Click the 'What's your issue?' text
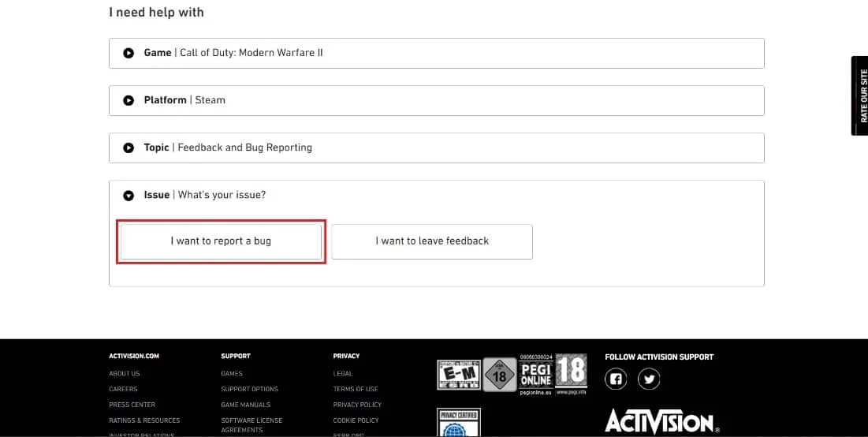Image resolution: width=868 pixels, height=437 pixels. pos(222,196)
